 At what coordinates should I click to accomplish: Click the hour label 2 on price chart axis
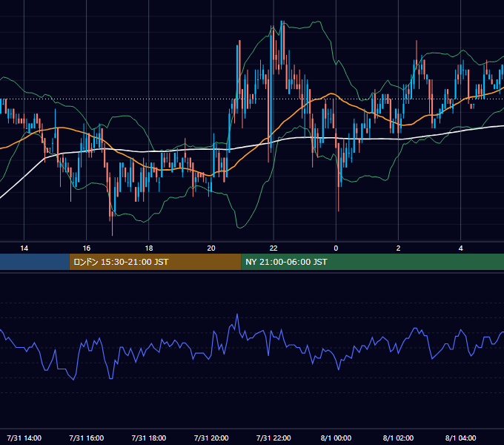click(x=398, y=248)
